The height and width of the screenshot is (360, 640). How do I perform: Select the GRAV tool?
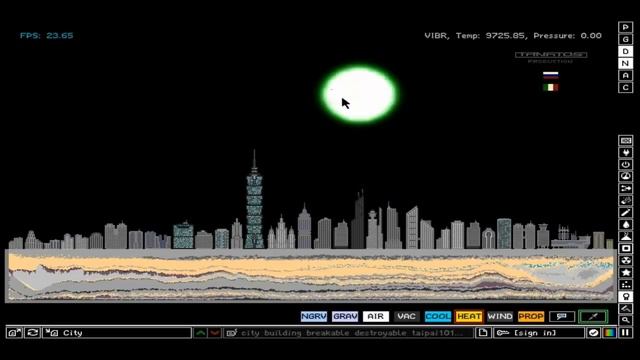pyautogui.click(x=345, y=316)
